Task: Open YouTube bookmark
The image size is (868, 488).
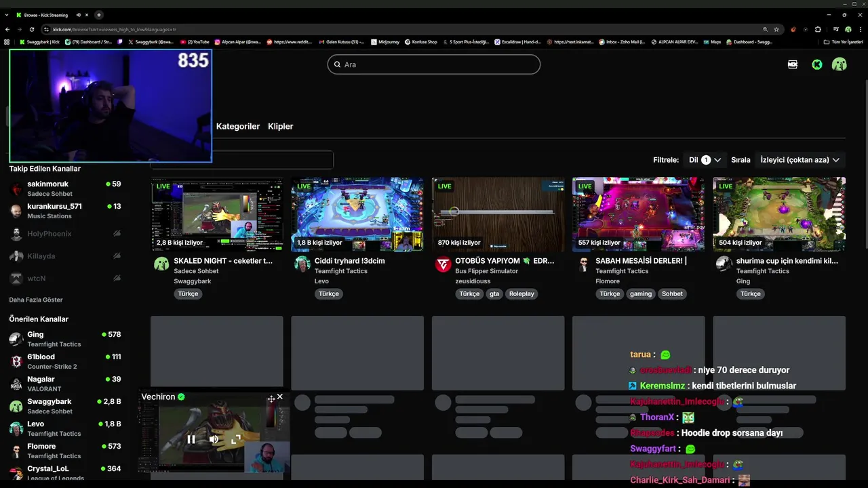Action: tap(195, 42)
